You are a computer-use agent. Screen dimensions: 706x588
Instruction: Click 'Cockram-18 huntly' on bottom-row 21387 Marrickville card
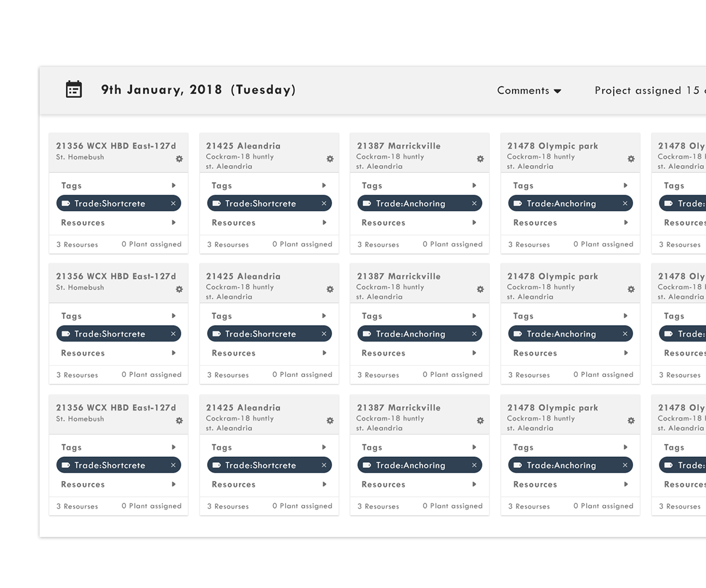click(x=390, y=419)
